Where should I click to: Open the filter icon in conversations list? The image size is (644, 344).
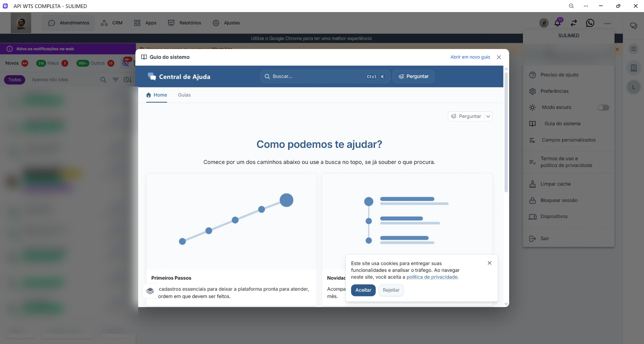tap(115, 80)
